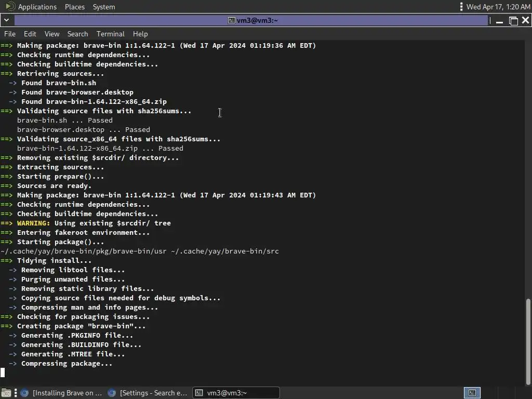
Task: Open the Terminal menu
Action: pyautogui.click(x=110, y=34)
